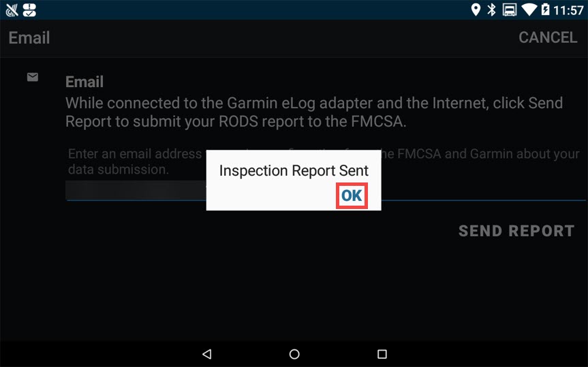Tap the Inspection Report Sent message text
This screenshot has width=588, height=367.
(294, 171)
